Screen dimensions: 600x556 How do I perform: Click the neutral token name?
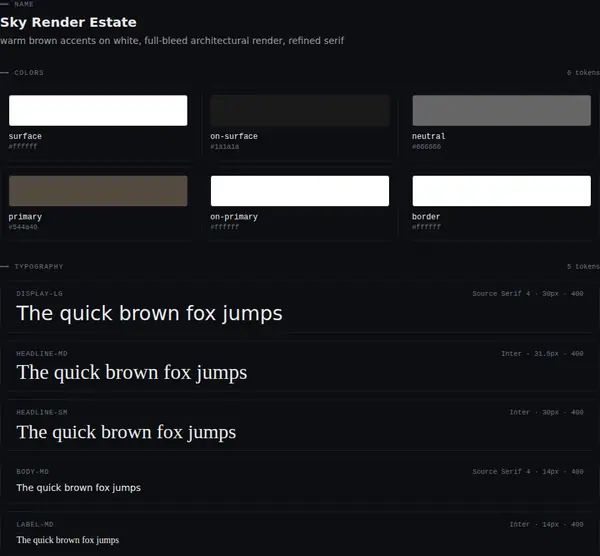(x=429, y=136)
